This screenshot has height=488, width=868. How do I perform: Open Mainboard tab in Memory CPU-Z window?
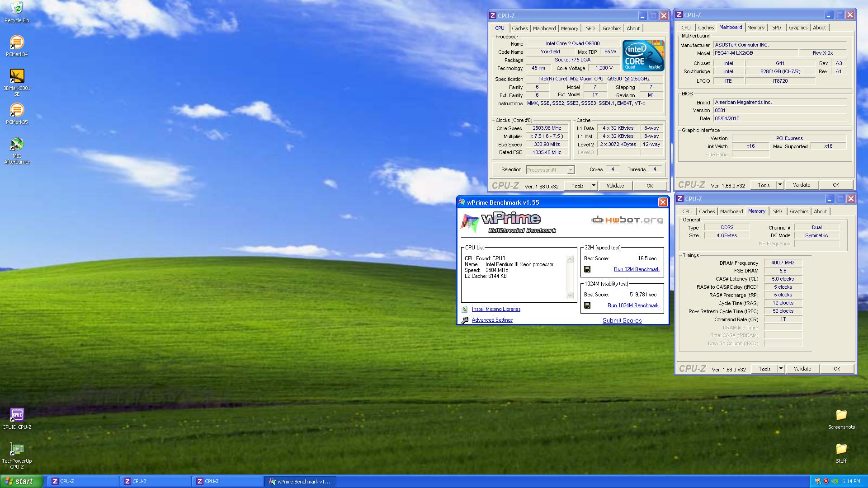731,211
